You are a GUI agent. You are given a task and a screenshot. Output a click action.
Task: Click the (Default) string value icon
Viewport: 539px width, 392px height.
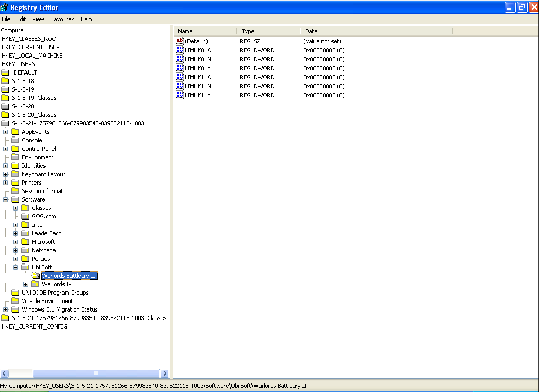180,41
